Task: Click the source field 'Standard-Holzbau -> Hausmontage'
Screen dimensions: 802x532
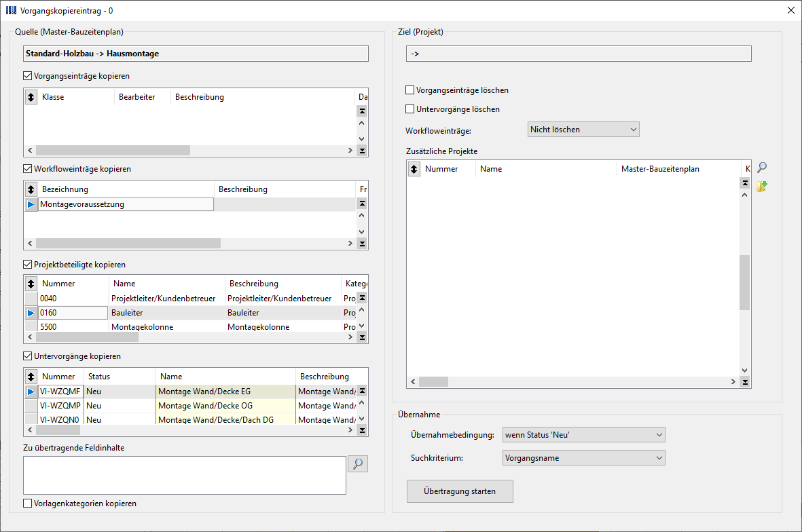Action: coord(196,54)
